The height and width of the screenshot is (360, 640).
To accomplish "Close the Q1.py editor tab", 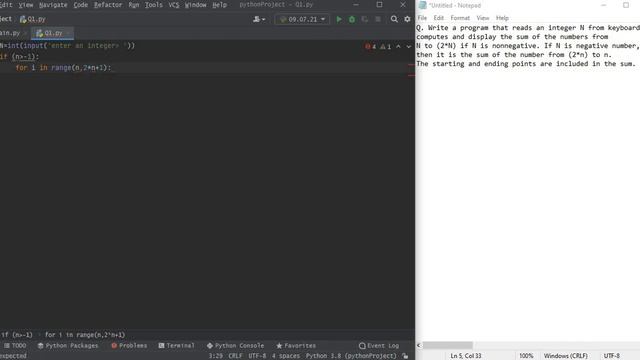I will pos(68,33).
